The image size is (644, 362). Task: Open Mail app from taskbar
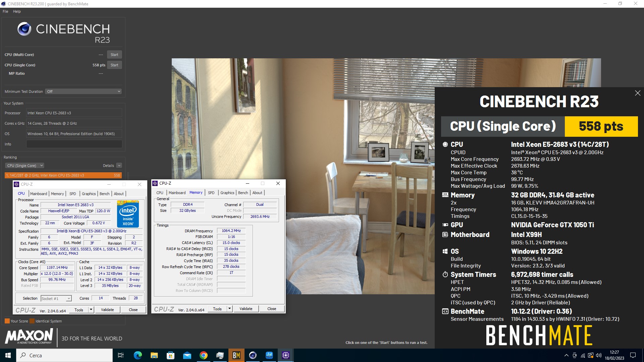pos(187,355)
